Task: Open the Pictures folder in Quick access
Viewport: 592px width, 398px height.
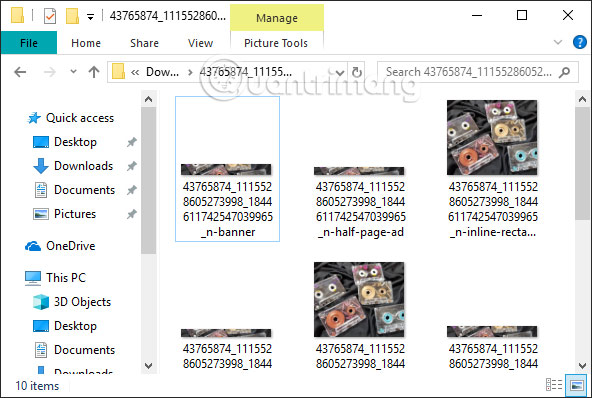Action: pos(64,214)
